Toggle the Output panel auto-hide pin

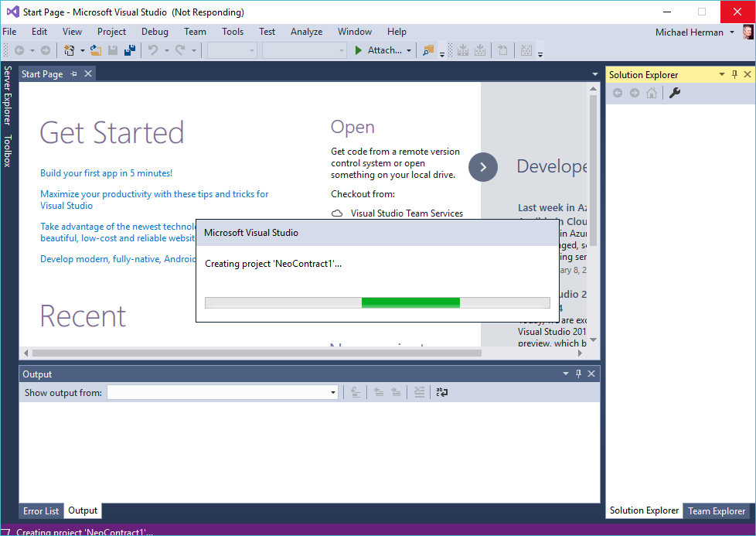pyautogui.click(x=578, y=374)
